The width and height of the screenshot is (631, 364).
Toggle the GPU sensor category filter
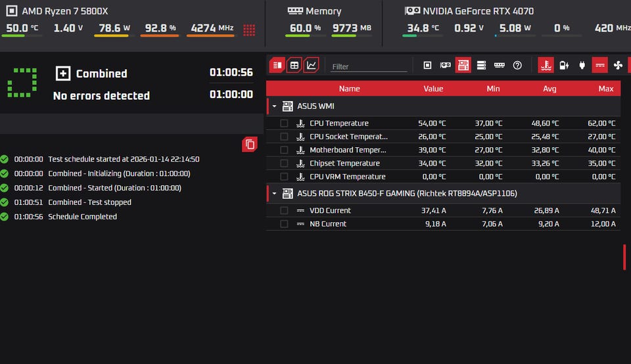(x=445, y=65)
